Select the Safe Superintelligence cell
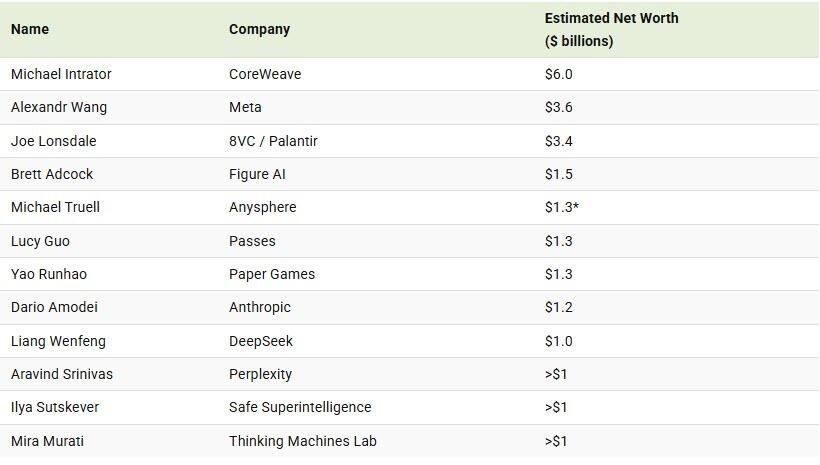Image resolution: width=820 pixels, height=465 pixels. [300, 407]
